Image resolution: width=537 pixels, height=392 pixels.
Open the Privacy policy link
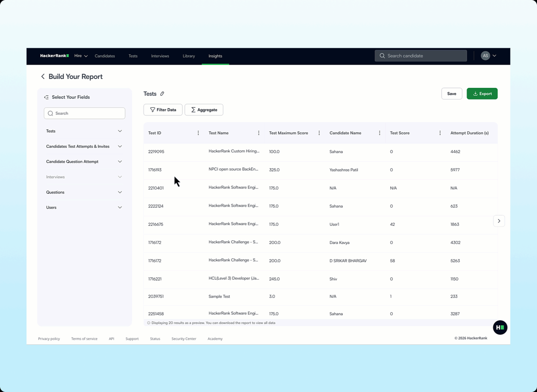click(x=49, y=339)
